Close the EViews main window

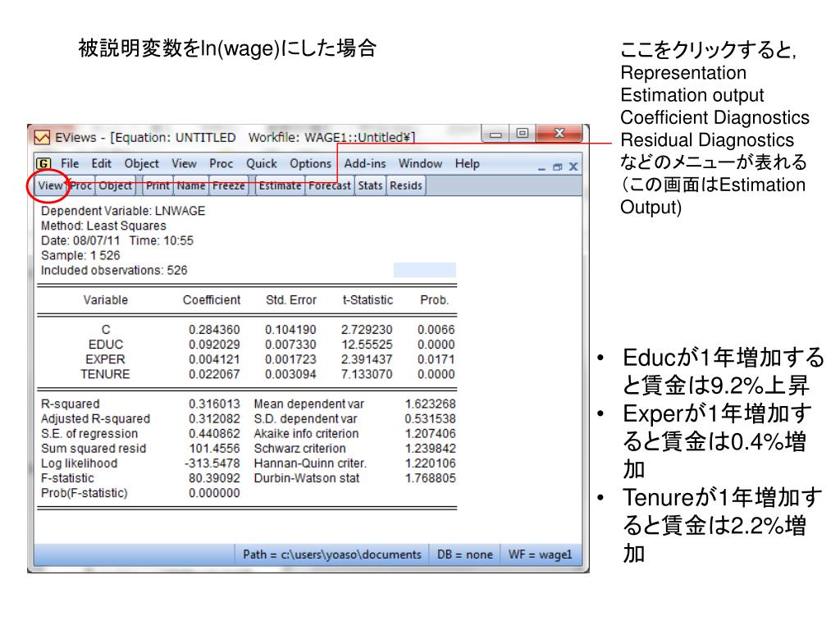[559, 133]
